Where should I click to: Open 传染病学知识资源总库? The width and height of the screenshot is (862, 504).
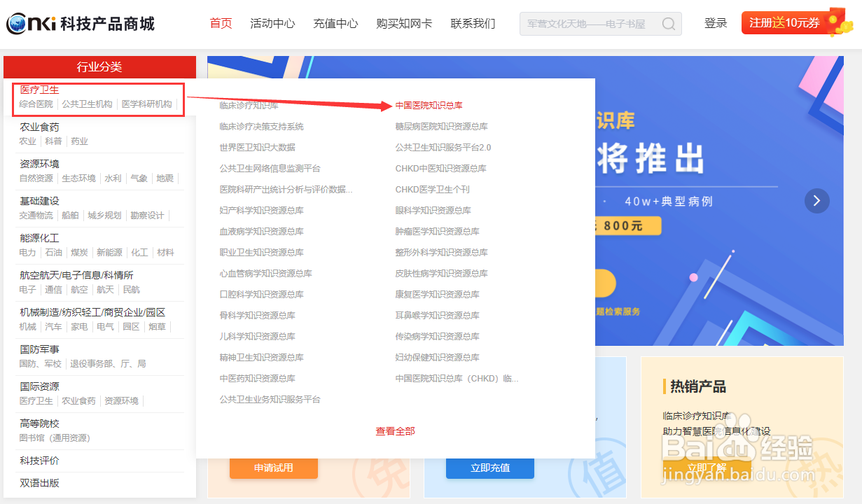pyautogui.click(x=437, y=337)
